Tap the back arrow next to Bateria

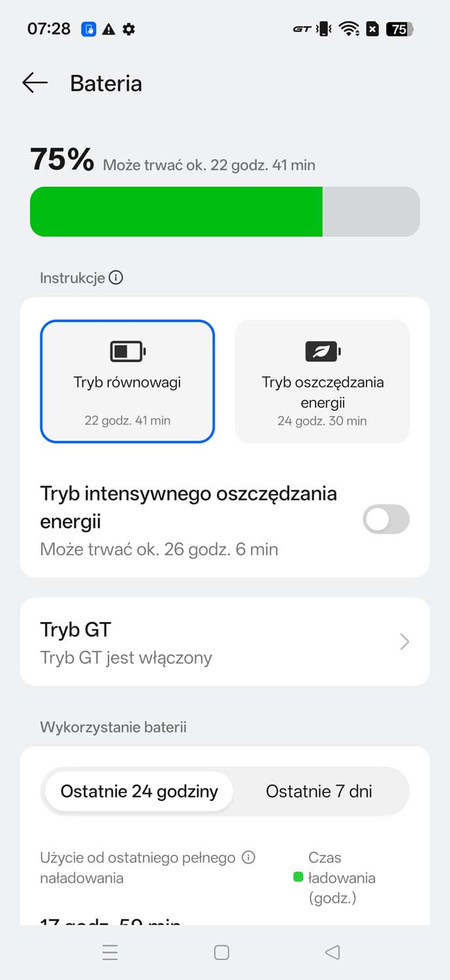pyautogui.click(x=34, y=83)
